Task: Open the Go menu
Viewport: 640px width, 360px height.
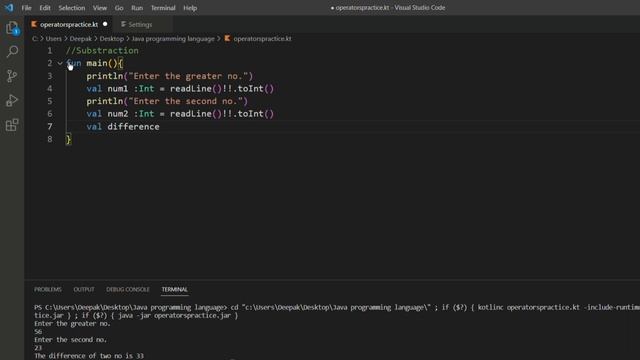Action: pyautogui.click(x=119, y=8)
